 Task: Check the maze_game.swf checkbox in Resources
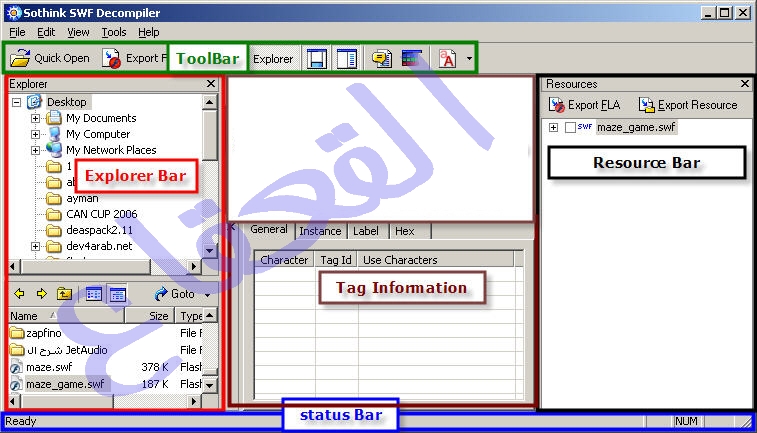pyautogui.click(x=570, y=128)
